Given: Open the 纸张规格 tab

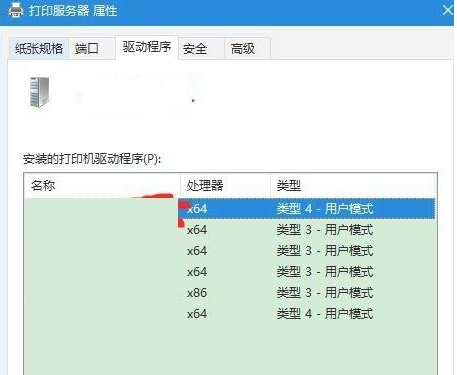Looking at the screenshot, I should point(39,49).
